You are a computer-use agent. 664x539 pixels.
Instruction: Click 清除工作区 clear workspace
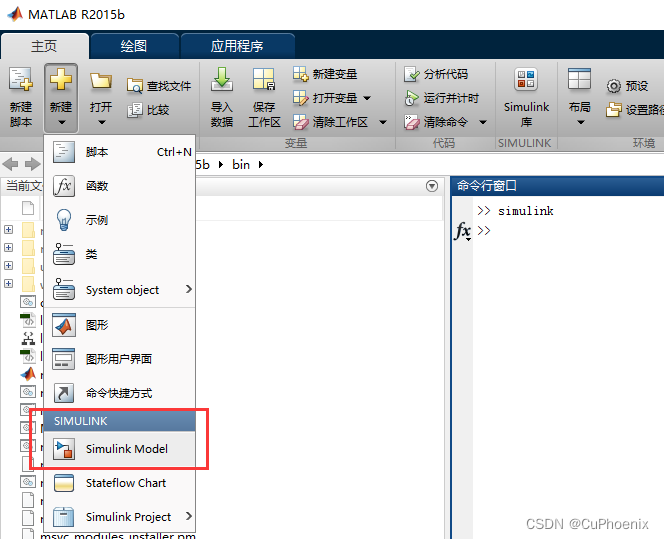click(330, 122)
